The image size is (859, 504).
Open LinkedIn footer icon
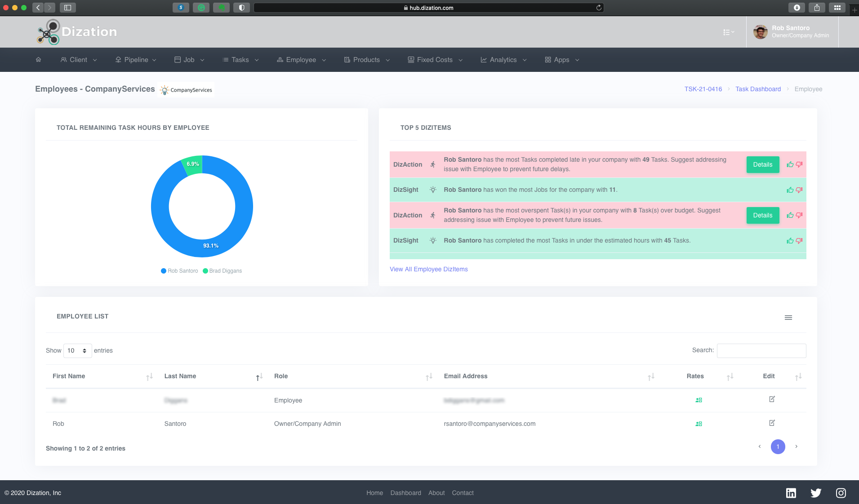(x=791, y=493)
